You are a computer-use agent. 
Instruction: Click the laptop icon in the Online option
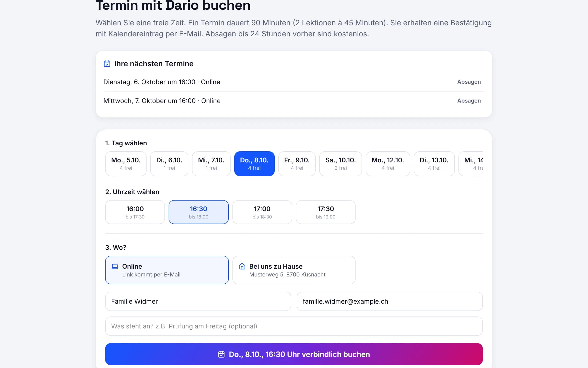tap(115, 267)
